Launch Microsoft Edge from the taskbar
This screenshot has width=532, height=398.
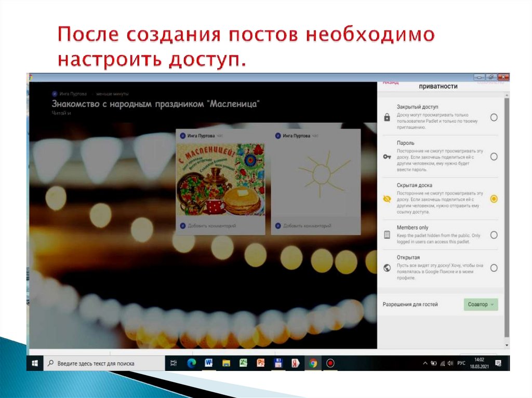[191, 363]
